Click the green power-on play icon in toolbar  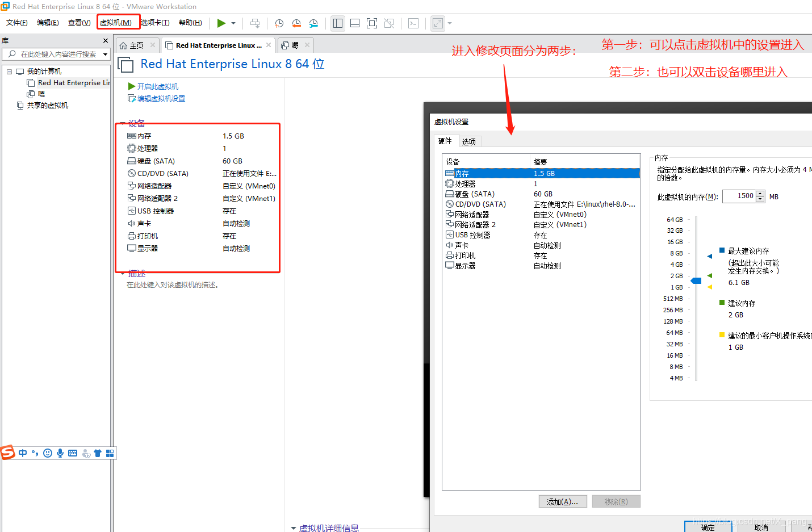click(x=221, y=23)
